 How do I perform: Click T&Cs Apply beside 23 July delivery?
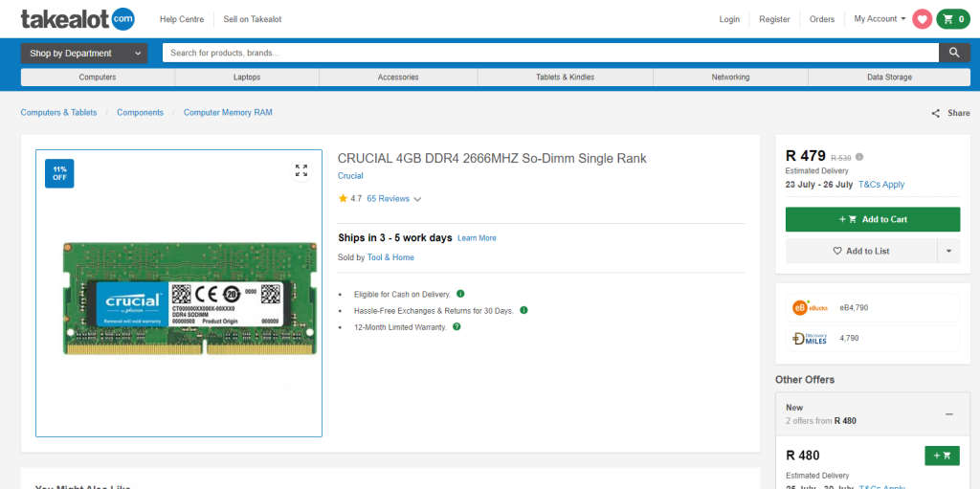coord(881,185)
